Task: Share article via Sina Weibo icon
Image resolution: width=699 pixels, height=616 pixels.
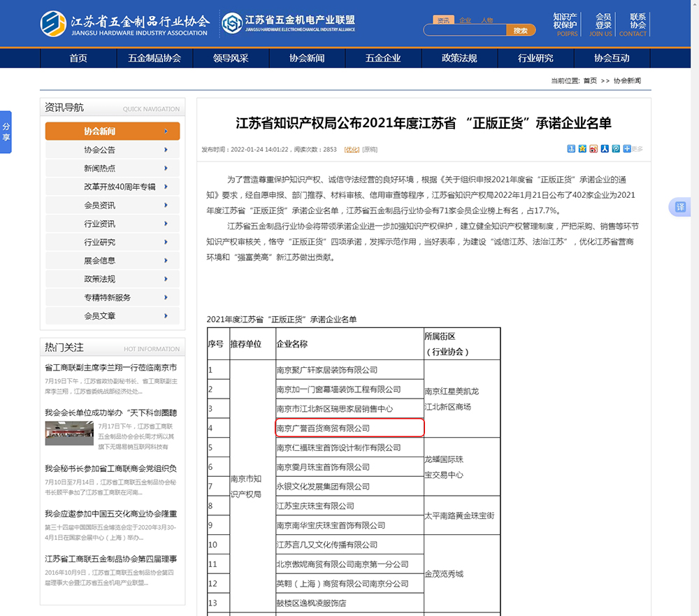Action: pos(593,149)
